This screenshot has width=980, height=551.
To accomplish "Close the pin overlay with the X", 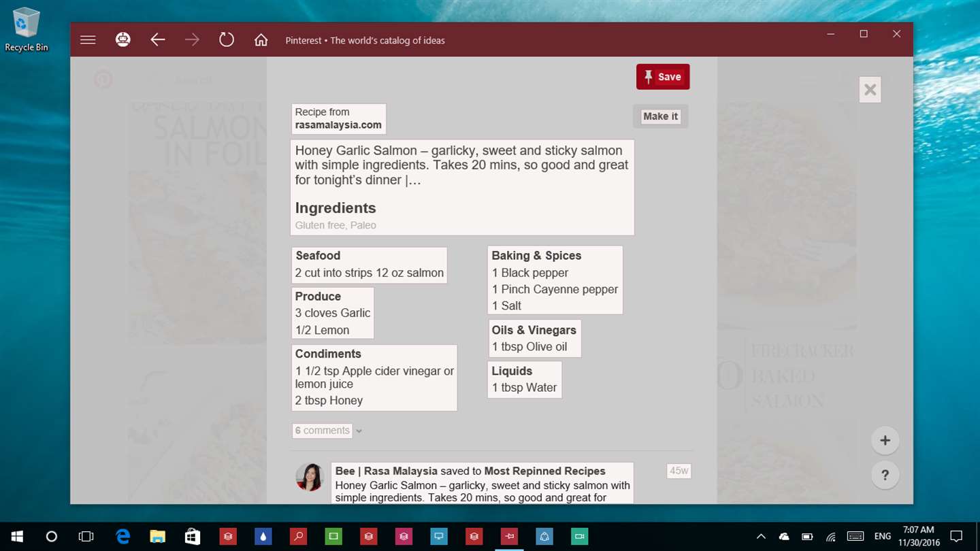I will [x=870, y=90].
